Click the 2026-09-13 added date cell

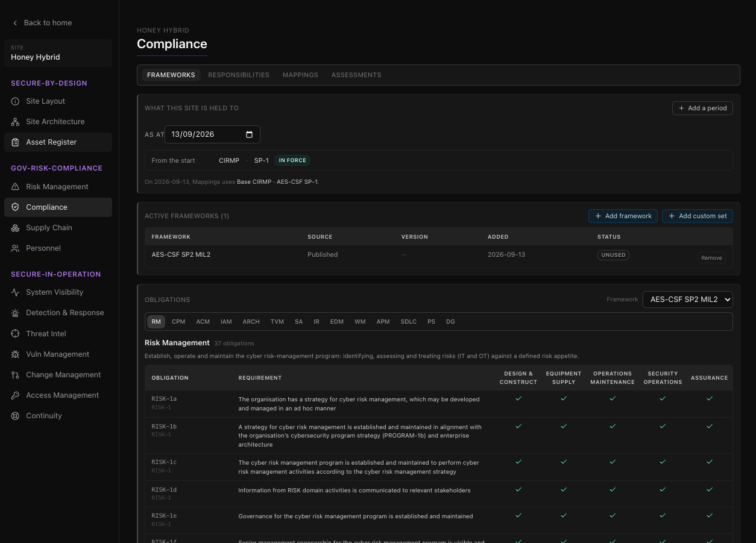point(506,255)
